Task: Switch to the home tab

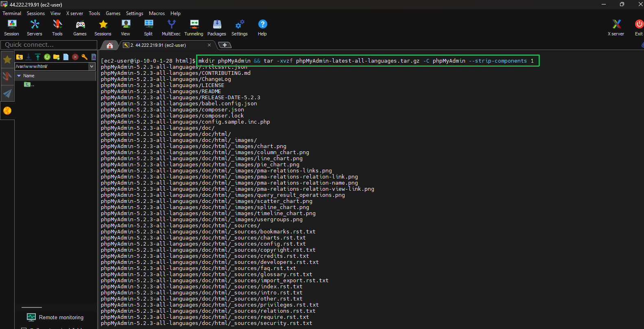Action: (109, 45)
